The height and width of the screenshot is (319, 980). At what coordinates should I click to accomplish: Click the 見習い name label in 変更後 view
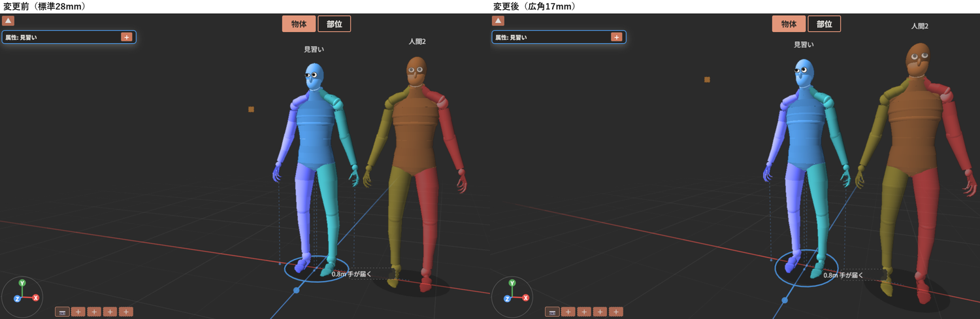tap(804, 45)
